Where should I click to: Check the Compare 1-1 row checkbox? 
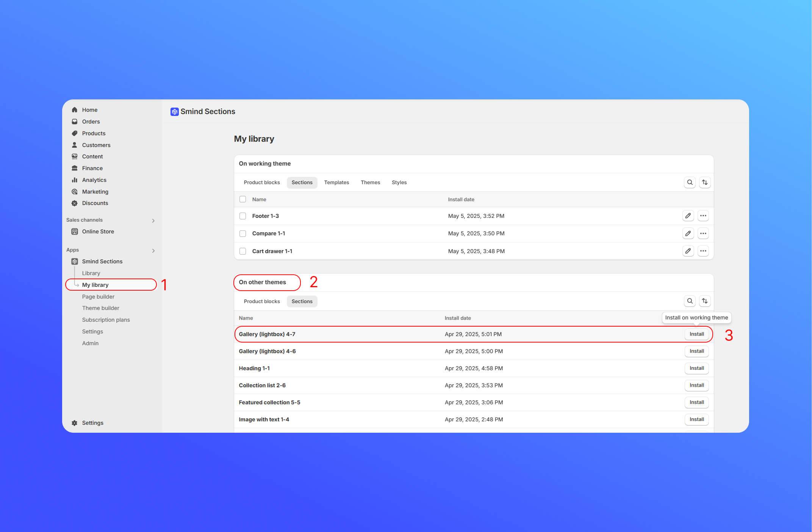coord(243,233)
